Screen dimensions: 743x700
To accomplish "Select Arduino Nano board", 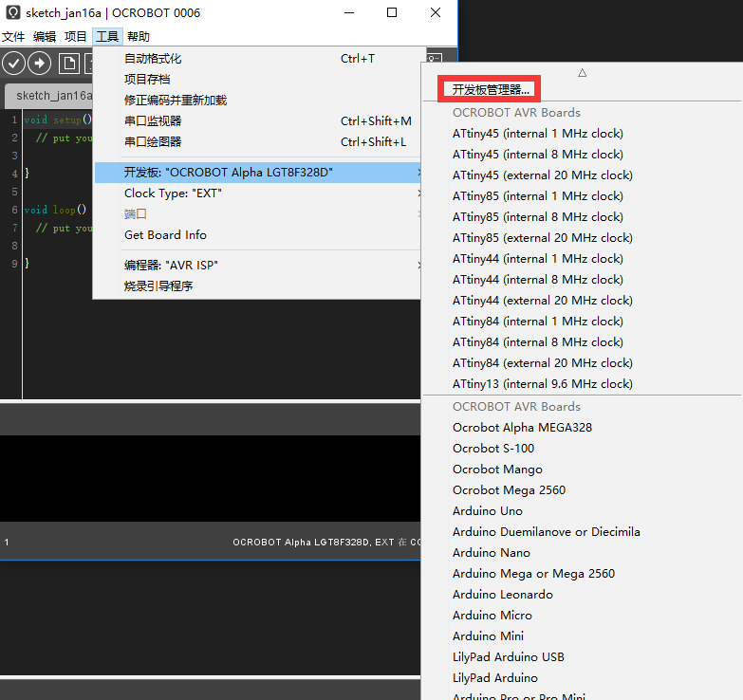I will (491, 553).
